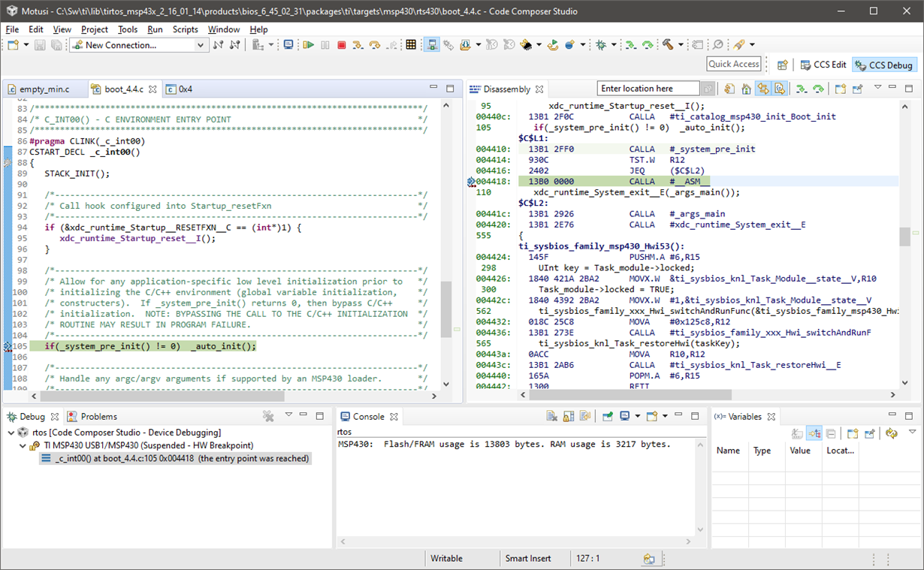Click the Step Over toolbar icon

pos(375,45)
